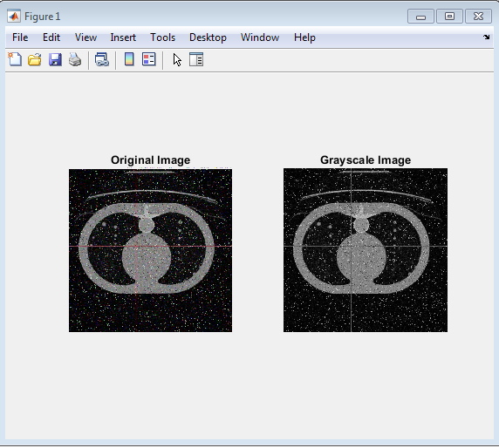Insert legend using the toolbar icon
Screen dimensions: 499x448
(x=149, y=59)
